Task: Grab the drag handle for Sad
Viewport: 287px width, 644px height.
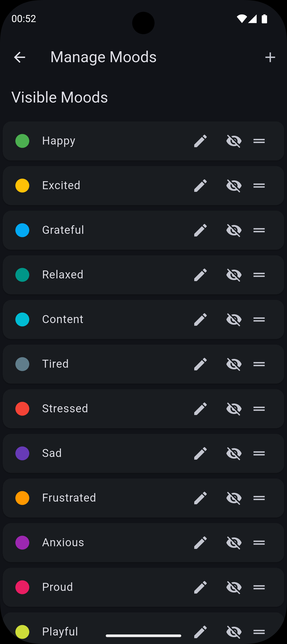Action: pyautogui.click(x=259, y=453)
